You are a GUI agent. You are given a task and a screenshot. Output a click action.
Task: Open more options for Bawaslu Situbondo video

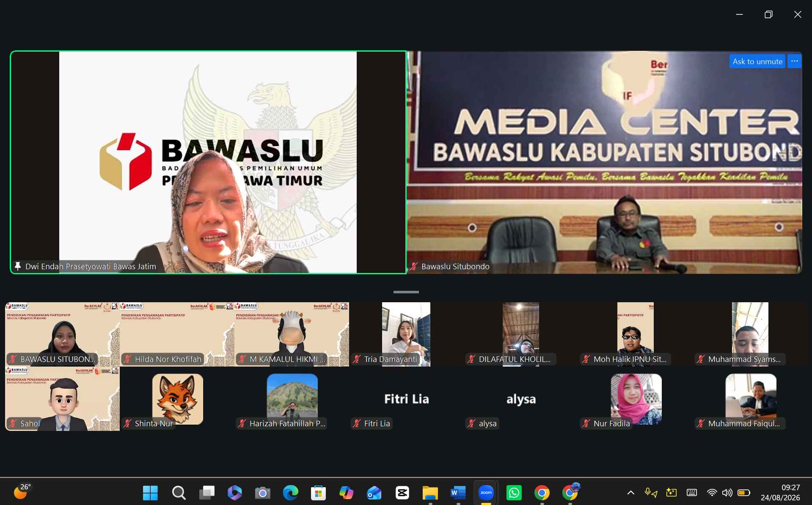(x=794, y=61)
